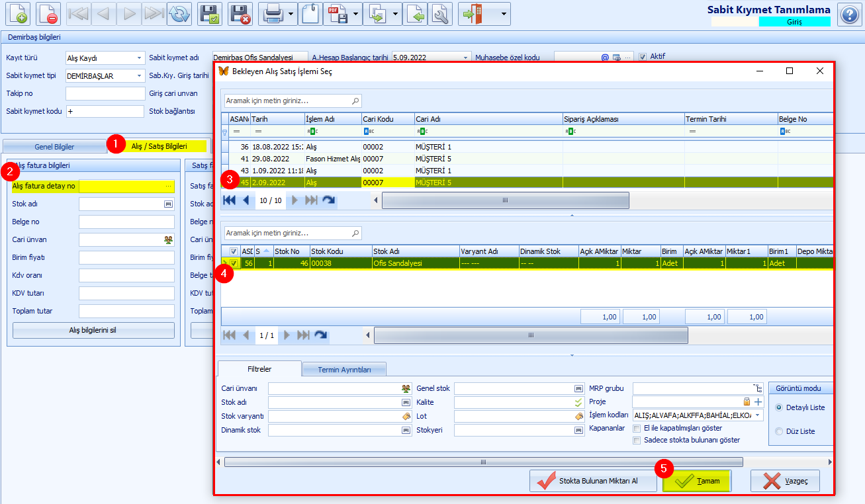
Task: Go to first record in main toolbar
Action: [79, 14]
